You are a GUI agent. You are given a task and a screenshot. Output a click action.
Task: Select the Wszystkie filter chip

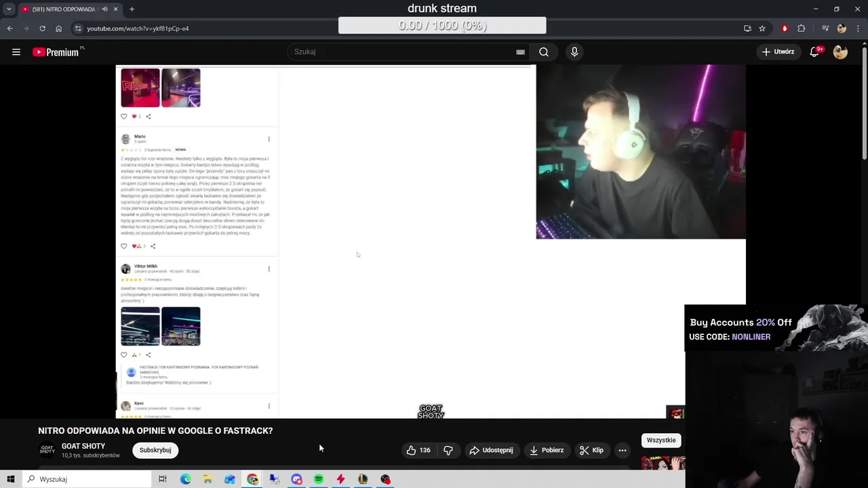pyautogui.click(x=661, y=440)
